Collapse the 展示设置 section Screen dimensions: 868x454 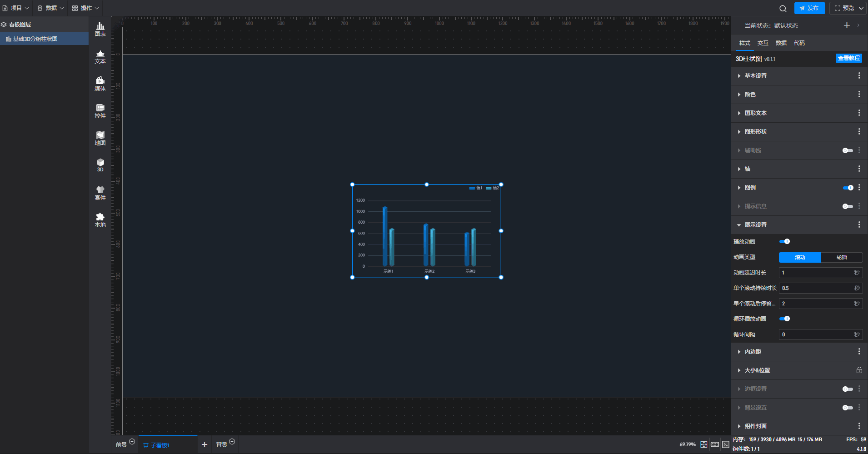tap(755, 225)
